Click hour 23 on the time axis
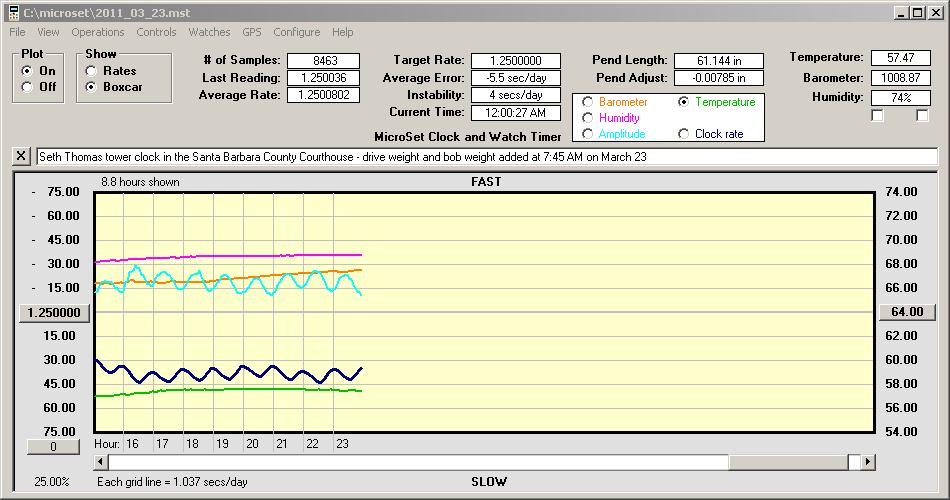Image resolution: width=950 pixels, height=500 pixels. [x=342, y=444]
